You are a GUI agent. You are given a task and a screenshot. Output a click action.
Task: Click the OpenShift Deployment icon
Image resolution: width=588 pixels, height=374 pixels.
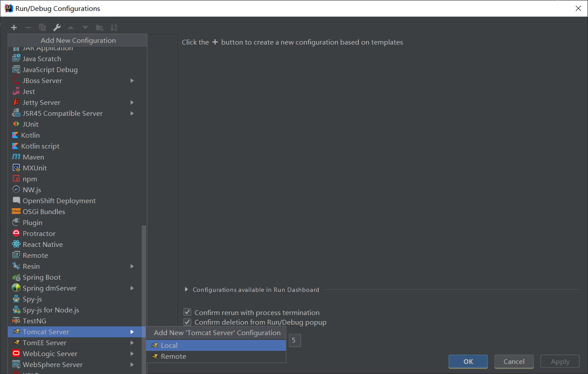point(16,201)
